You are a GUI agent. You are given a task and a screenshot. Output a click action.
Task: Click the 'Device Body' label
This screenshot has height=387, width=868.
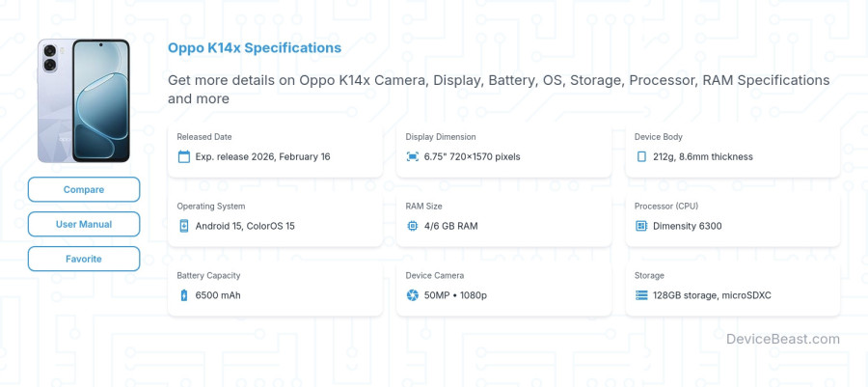[658, 137]
